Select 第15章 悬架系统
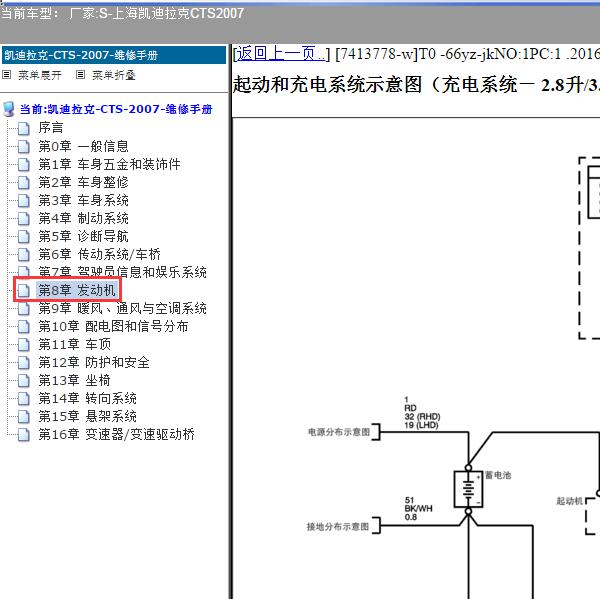Image resolution: width=600 pixels, height=599 pixels. 88,416
